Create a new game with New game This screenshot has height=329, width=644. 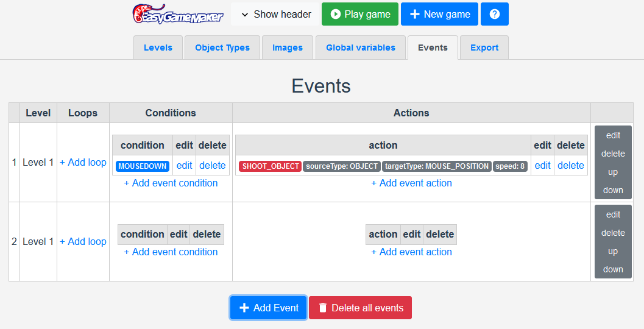(x=439, y=14)
